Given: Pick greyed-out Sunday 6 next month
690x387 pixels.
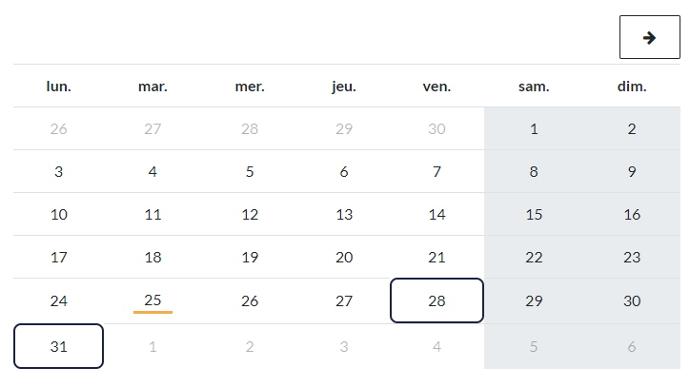Looking at the screenshot, I should click(x=631, y=346).
